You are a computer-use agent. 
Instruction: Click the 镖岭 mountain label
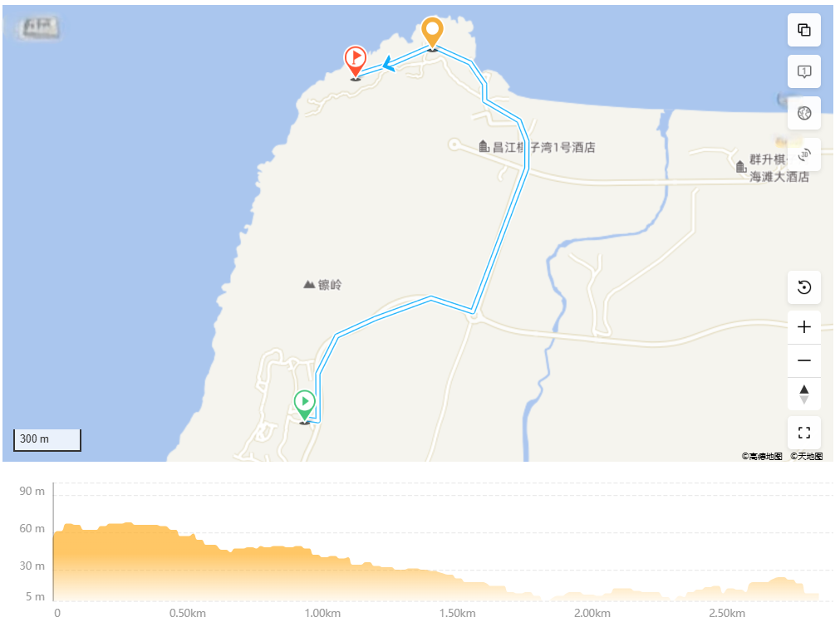323,285
